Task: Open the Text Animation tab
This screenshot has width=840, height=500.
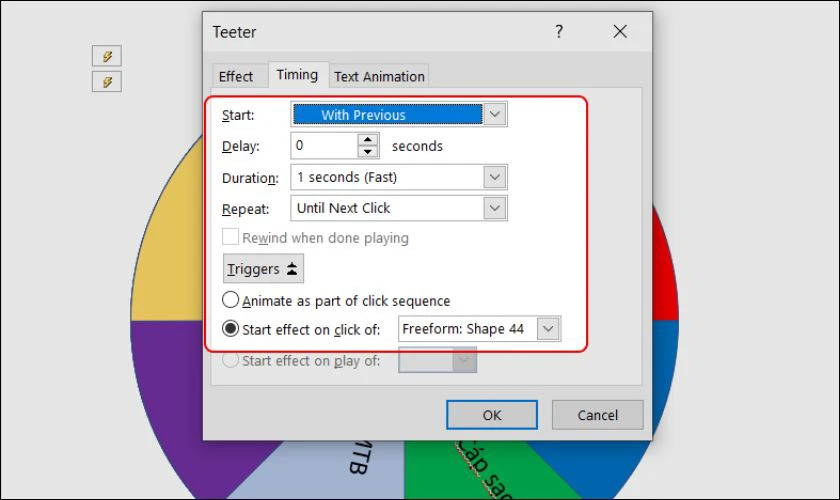Action: click(x=379, y=76)
